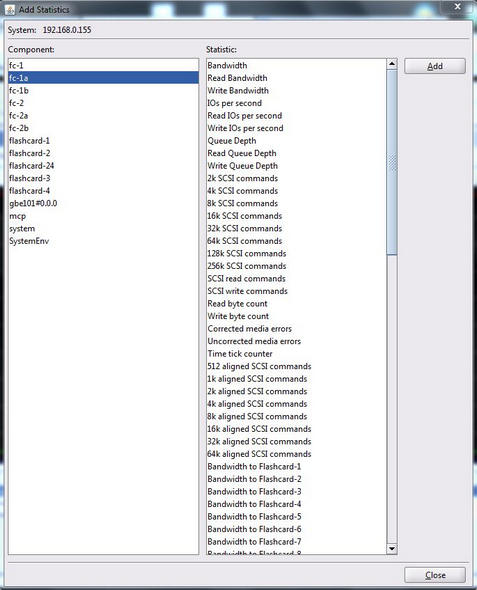The image size is (477, 590).
Task: Select the flashcard-3 component
Action: (x=103, y=178)
